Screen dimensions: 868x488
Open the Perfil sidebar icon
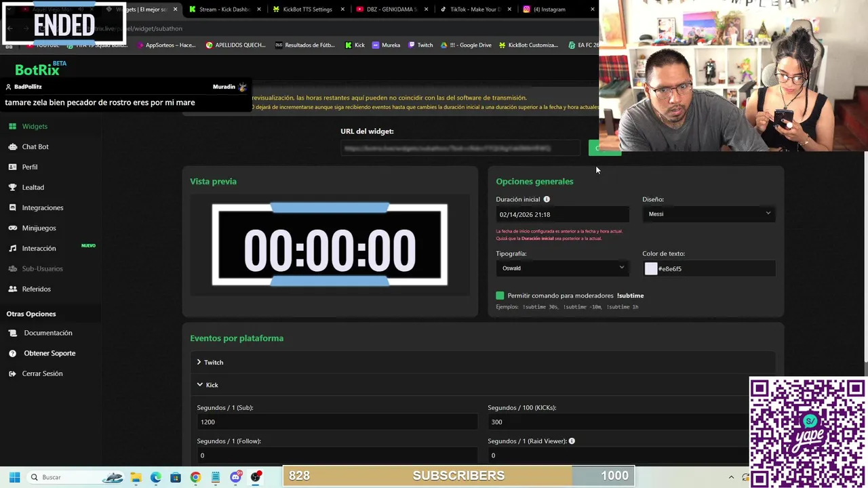point(13,167)
